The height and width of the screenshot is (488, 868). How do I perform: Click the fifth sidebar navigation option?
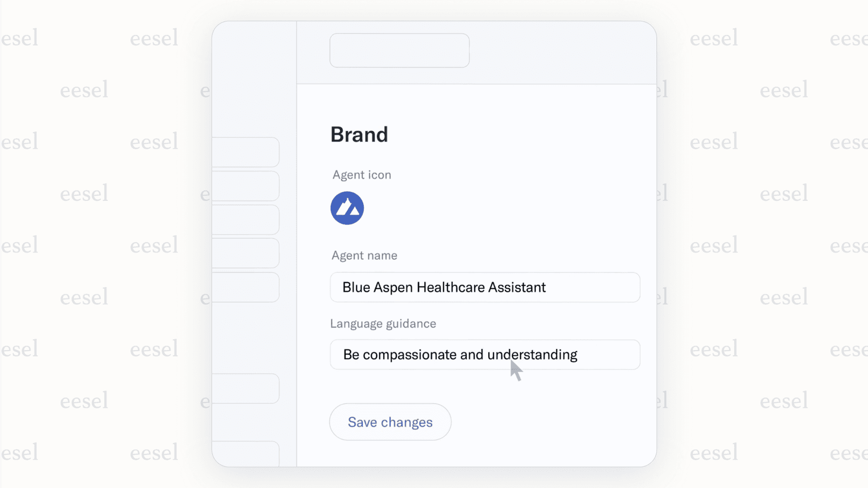point(247,288)
